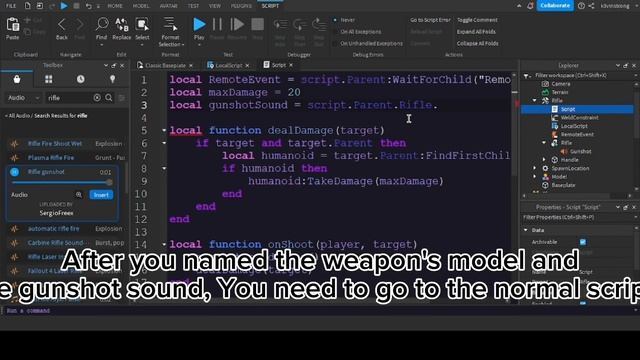Insert the Rifle gunshot audio
The height and width of the screenshot is (360, 640).
click(x=101, y=195)
